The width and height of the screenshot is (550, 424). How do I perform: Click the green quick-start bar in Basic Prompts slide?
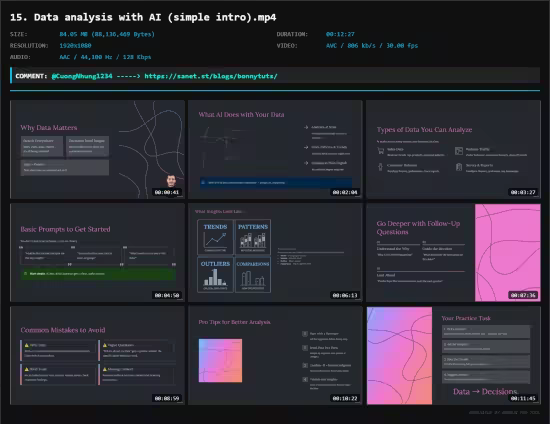pos(98,274)
